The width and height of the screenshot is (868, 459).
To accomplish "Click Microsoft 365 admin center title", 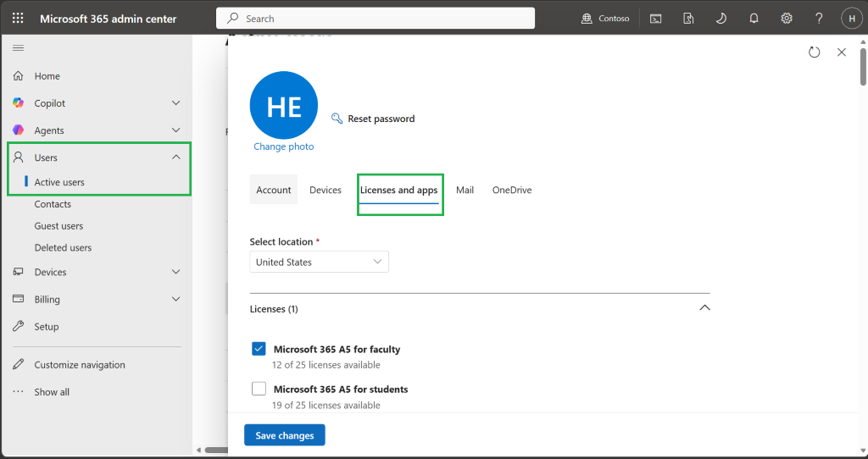I will (x=108, y=19).
